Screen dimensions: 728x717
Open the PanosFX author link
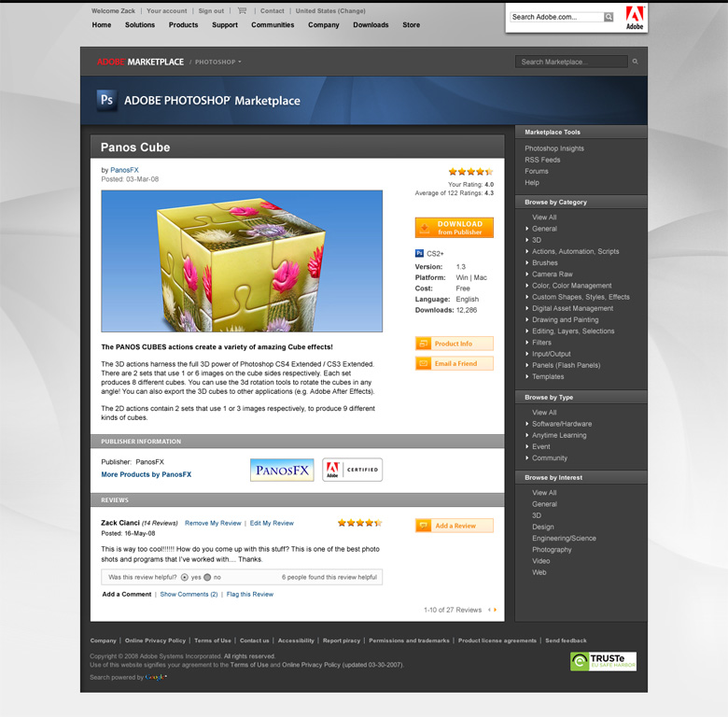coord(124,171)
